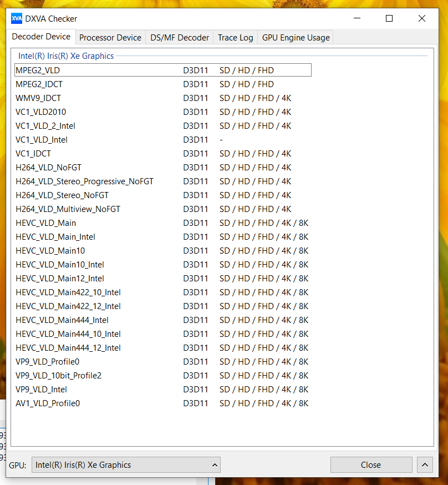Click the Close button

point(371,464)
